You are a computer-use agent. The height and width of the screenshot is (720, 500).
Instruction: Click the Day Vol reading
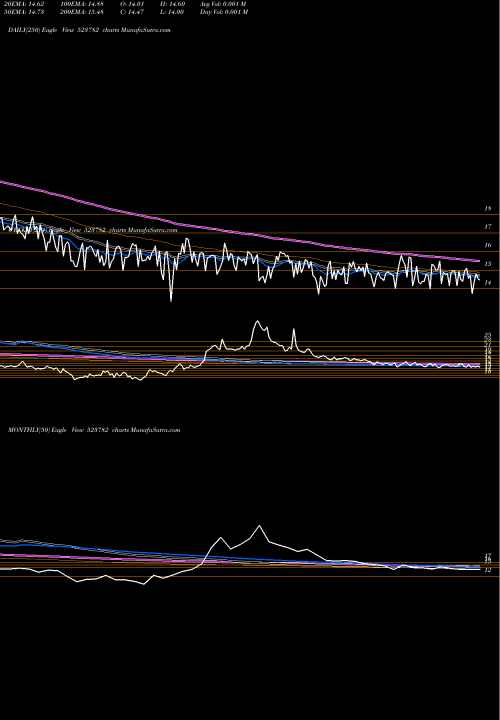pyautogui.click(x=224, y=12)
